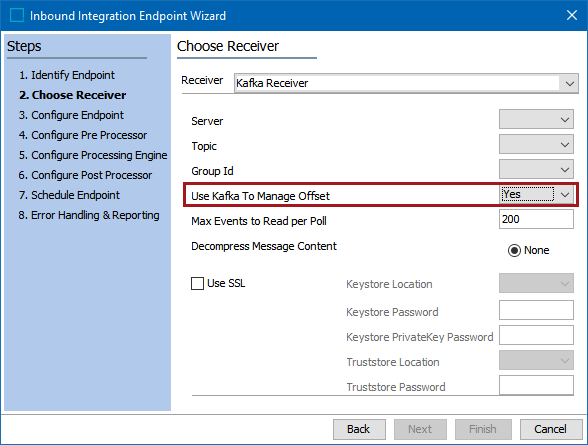This screenshot has height=445, width=588.
Task: Select step 7 Schedule Endpoint
Action: [x=69, y=195]
